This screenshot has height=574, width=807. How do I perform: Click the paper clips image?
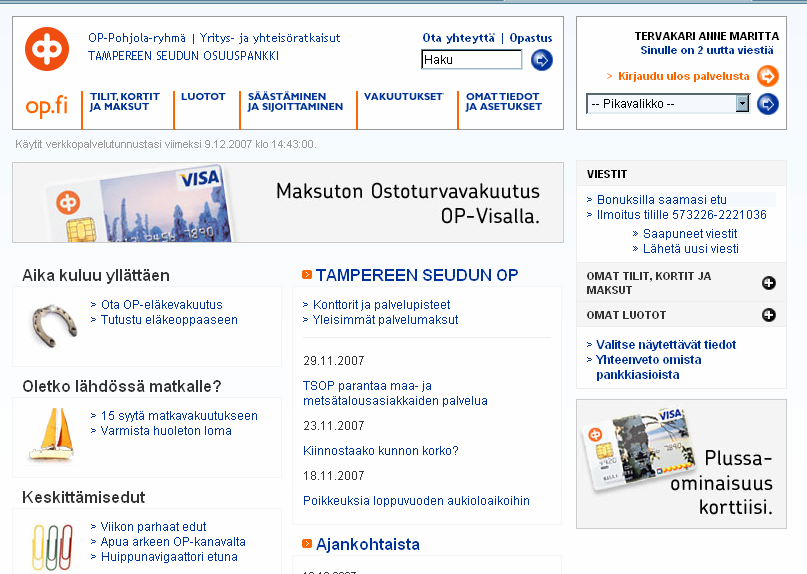[52, 547]
